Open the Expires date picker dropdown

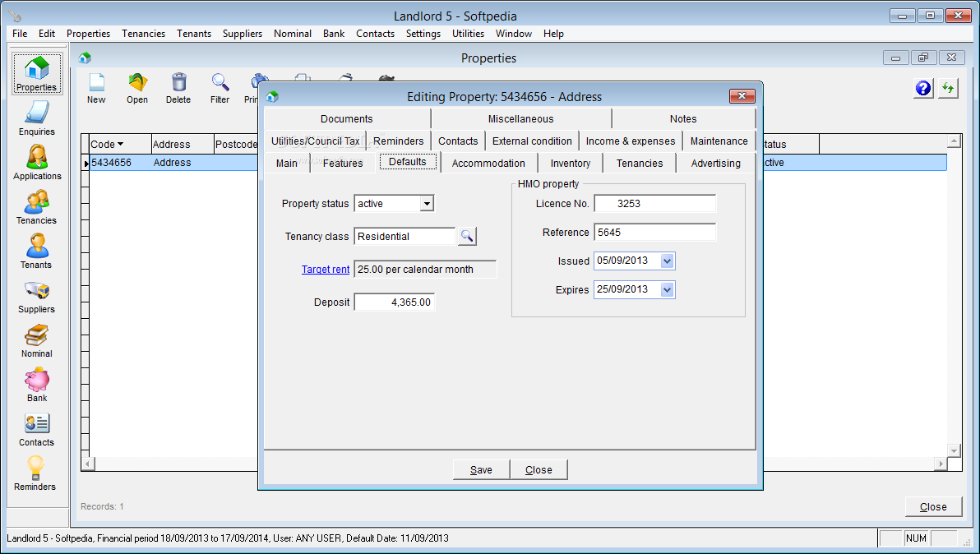click(668, 290)
